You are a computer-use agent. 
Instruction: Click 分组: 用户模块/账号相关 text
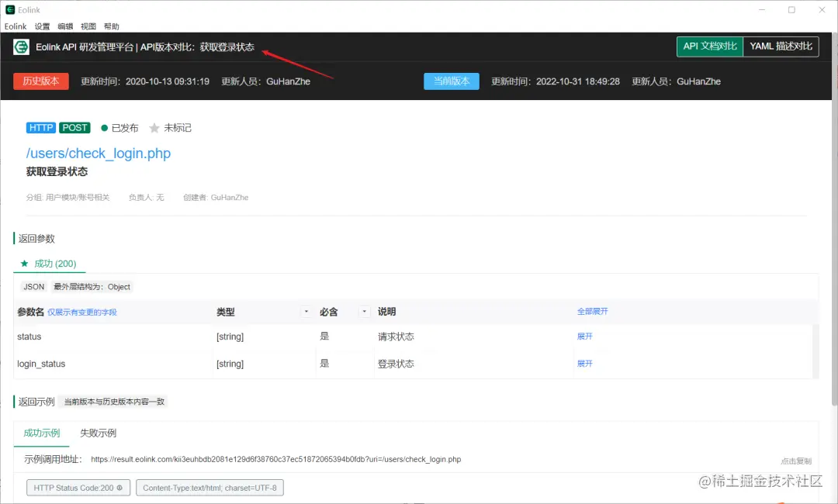point(68,198)
